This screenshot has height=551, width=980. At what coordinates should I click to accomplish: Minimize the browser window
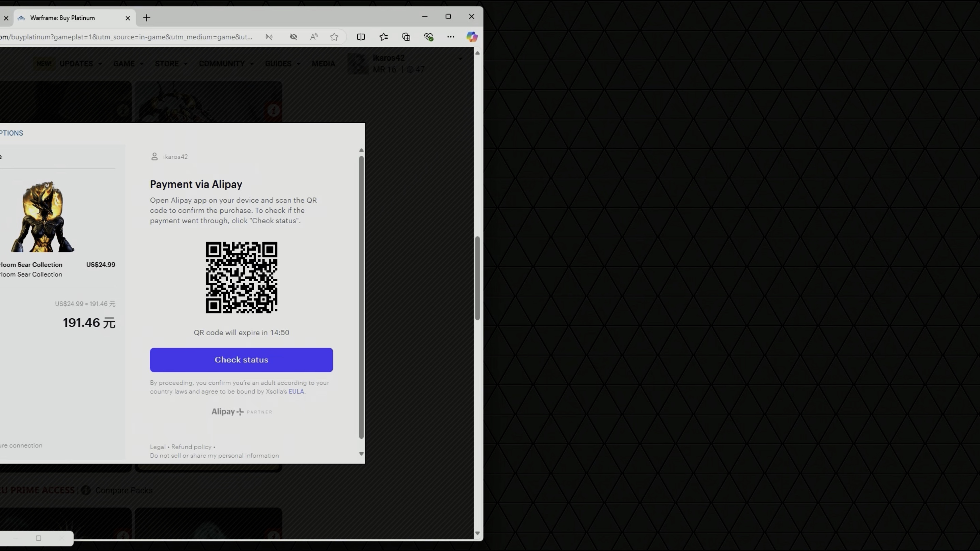[x=425, y=17]
